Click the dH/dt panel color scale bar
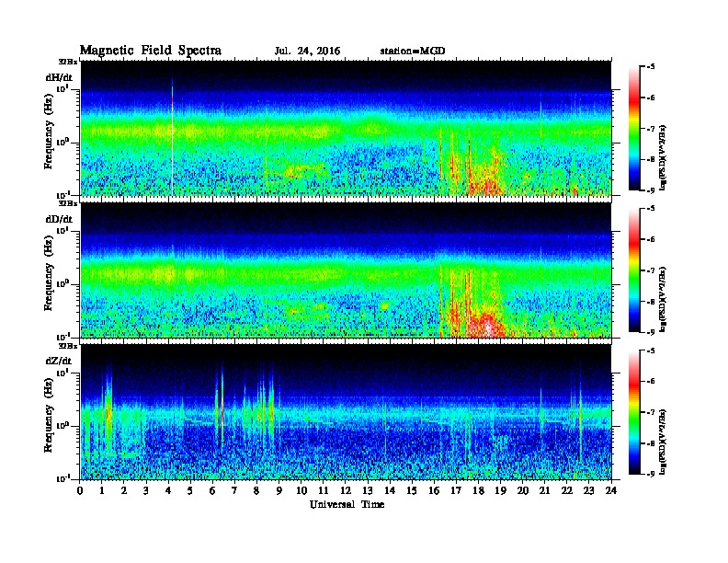This screenshot has width=728, height=563. click(634, 129)
